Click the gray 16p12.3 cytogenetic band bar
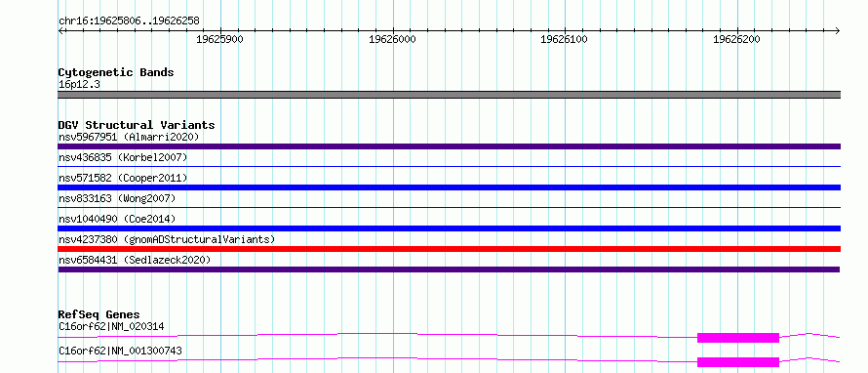Screen dimensions: 868x373 click(x=449, y=95)
